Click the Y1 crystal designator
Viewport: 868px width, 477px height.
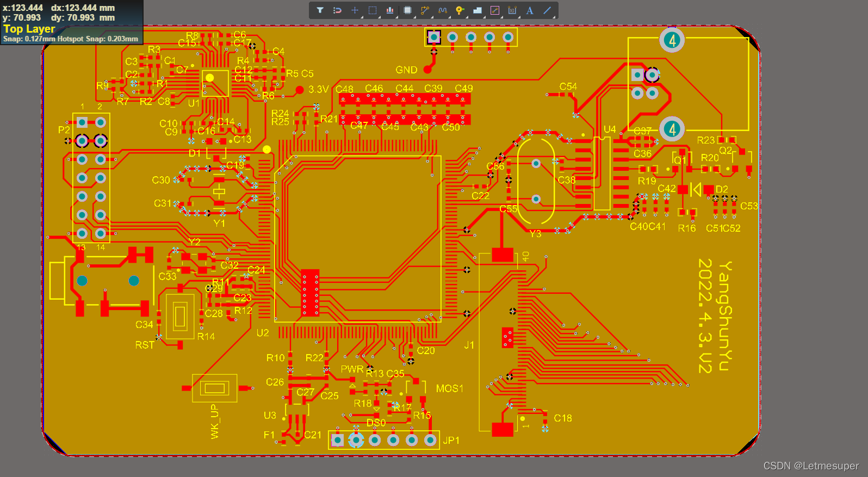click(219, 223)
